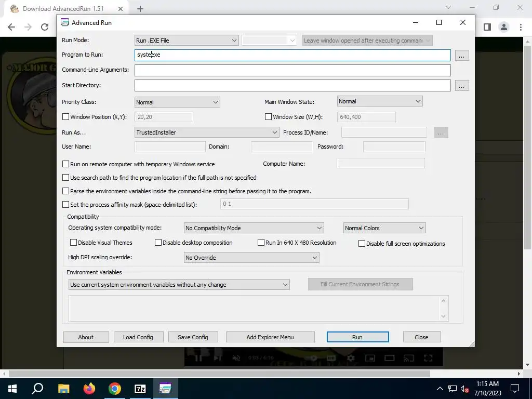Close the Download AdvancedRun tab
The height and width of the screenshot is (399, 532).
point(121,9)
